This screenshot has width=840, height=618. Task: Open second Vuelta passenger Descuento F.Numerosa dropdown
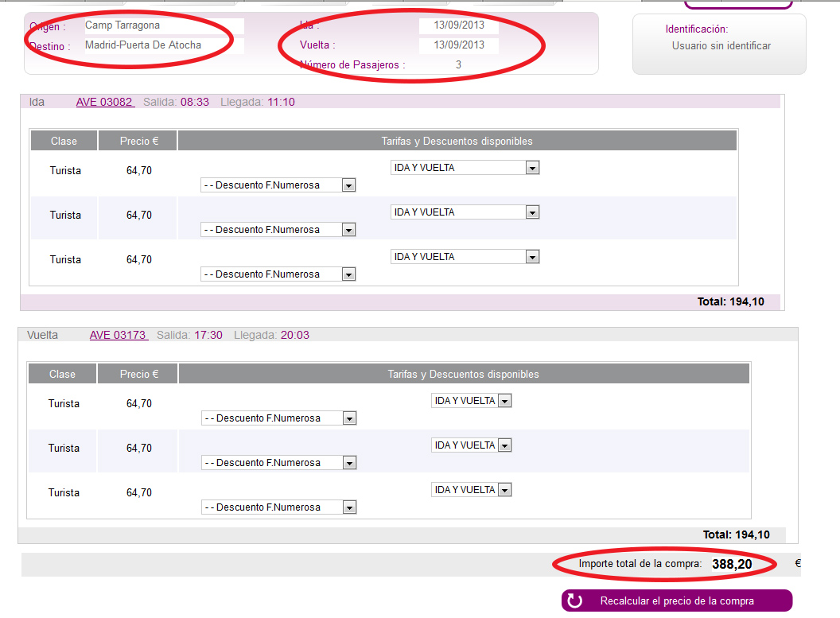(278, 462)
